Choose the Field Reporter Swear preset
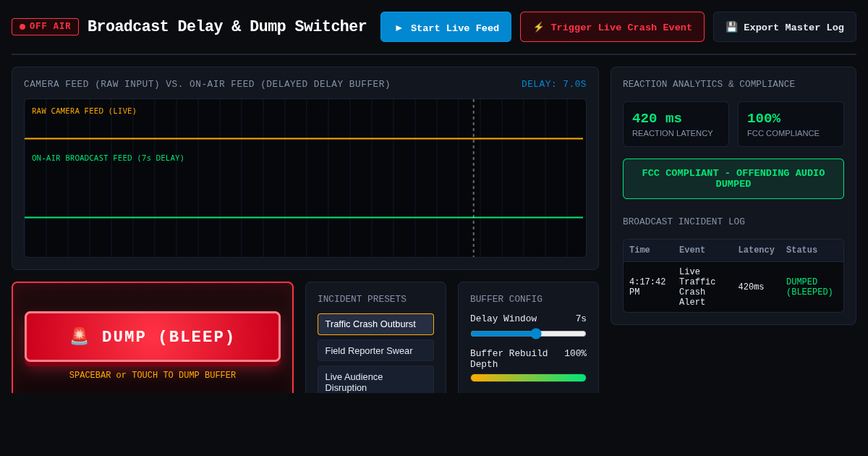Viewport: 868px width, 456px height. tap(375, 350)
